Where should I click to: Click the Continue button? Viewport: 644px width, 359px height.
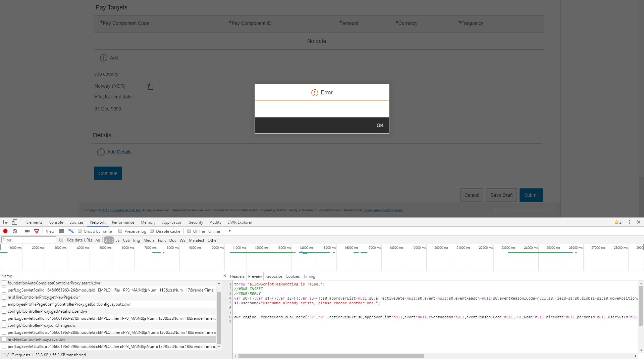point(108,173)
